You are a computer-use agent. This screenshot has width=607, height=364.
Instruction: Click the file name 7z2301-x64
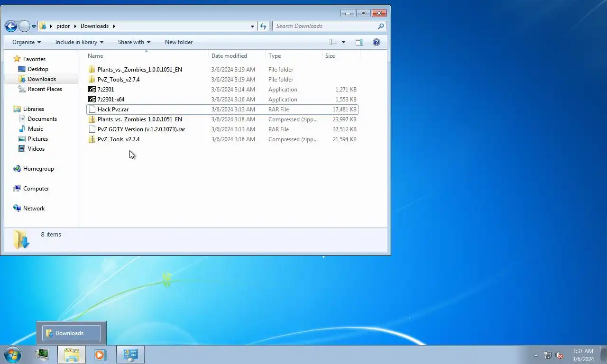point(111,100)
